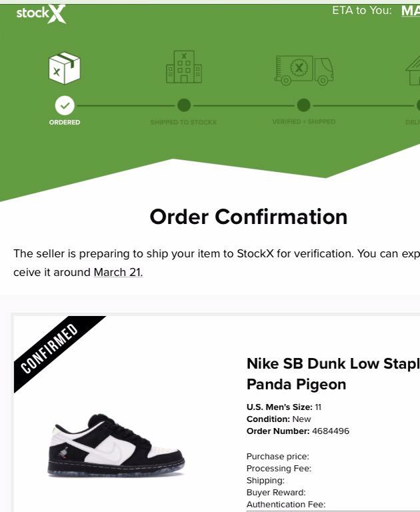Click the Nike SB Dunk Low product title
420x512 pixels.
(x=333, y=373)
